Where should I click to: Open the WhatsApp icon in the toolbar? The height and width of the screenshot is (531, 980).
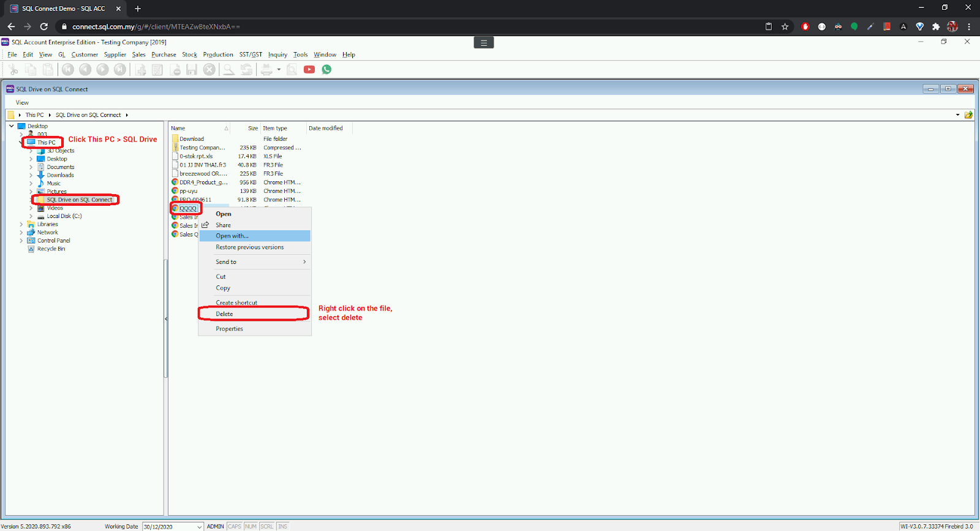pos(326,70)
